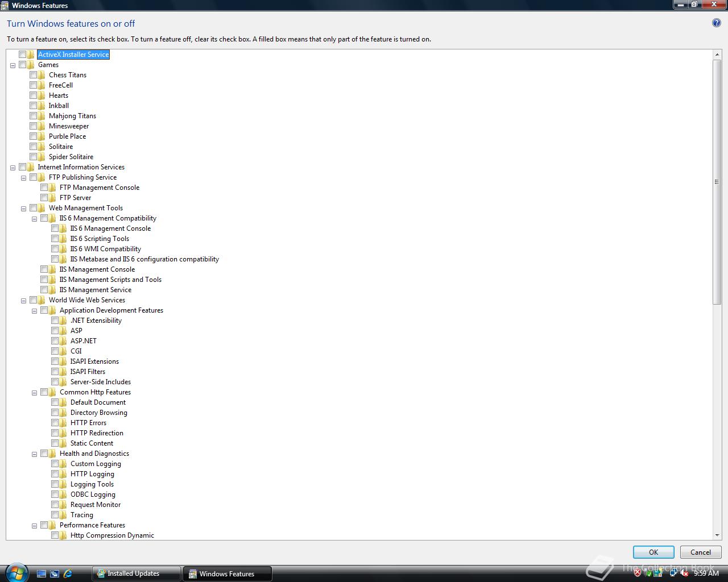This screenshot has height=582, width=728.
Task: Select IIS Metabase and IIS 6 configuration compatibility
Action: tap(144, 259)
